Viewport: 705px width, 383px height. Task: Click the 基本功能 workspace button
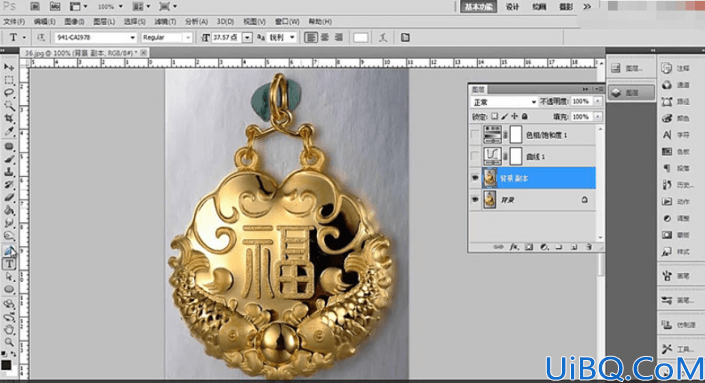(x=478, y=6)
